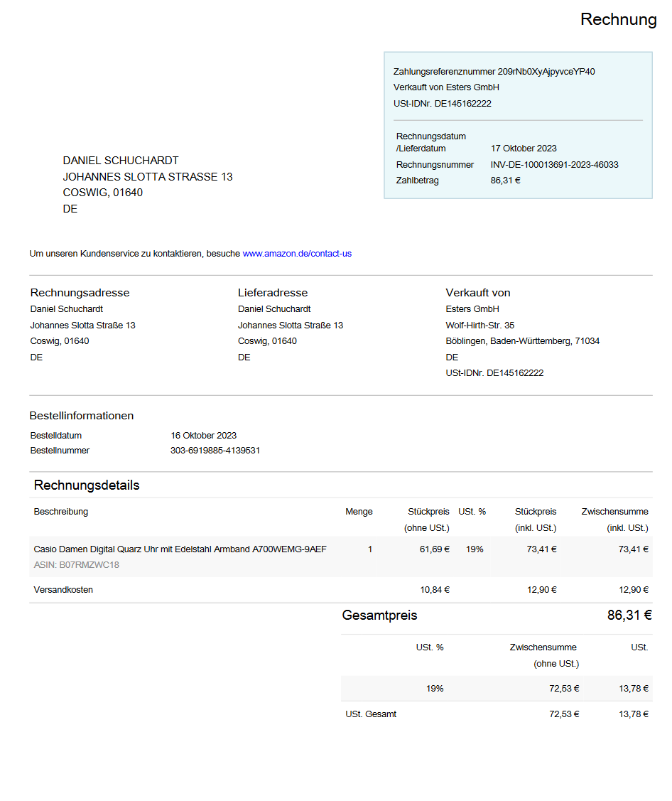Click the uppercase DANIEL SCHUCHARDT recipient name
Image resolution: width=672 pixels, height=801 pixels.
coord(121,161)
